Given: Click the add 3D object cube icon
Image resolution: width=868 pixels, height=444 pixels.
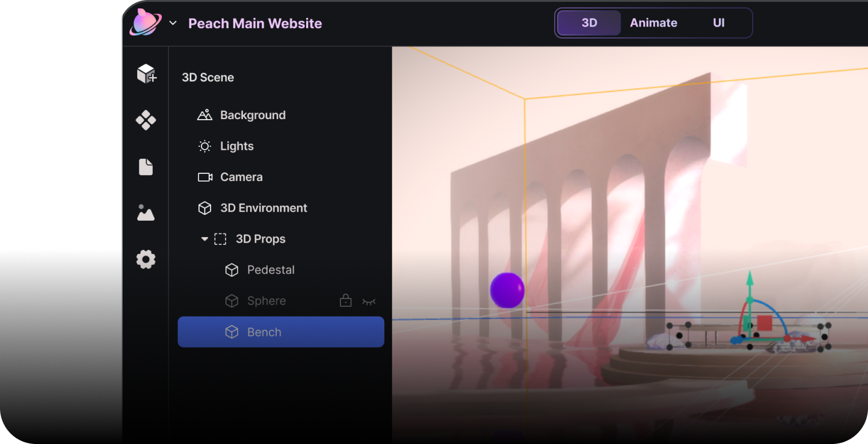Looking at the screenshot, I should [146, 74].
